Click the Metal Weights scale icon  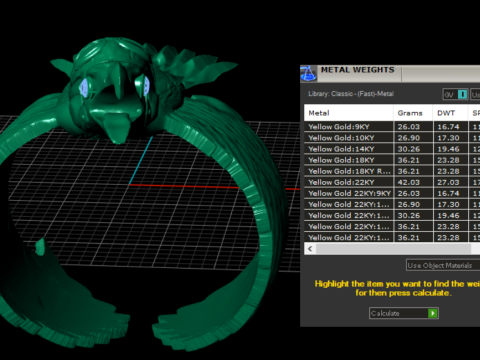[308, 73]
